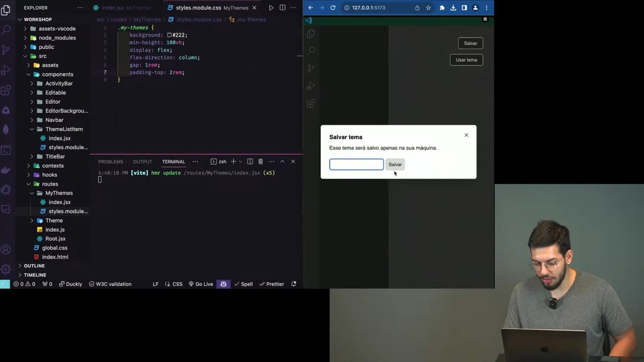Click the #222 color swatch in CSS
Viewport: 644px width, 362px height.
pyautogui.click(x=169, y=35)
